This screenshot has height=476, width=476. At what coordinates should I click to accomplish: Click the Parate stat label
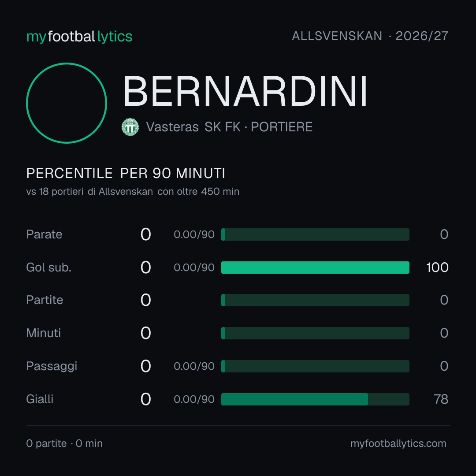click(x=45, y=234)
